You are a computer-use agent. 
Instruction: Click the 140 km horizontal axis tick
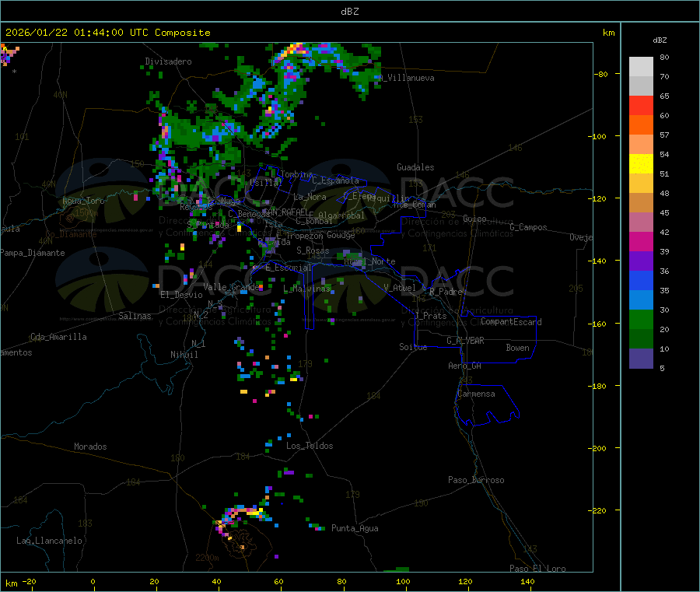tap(527, 582)
